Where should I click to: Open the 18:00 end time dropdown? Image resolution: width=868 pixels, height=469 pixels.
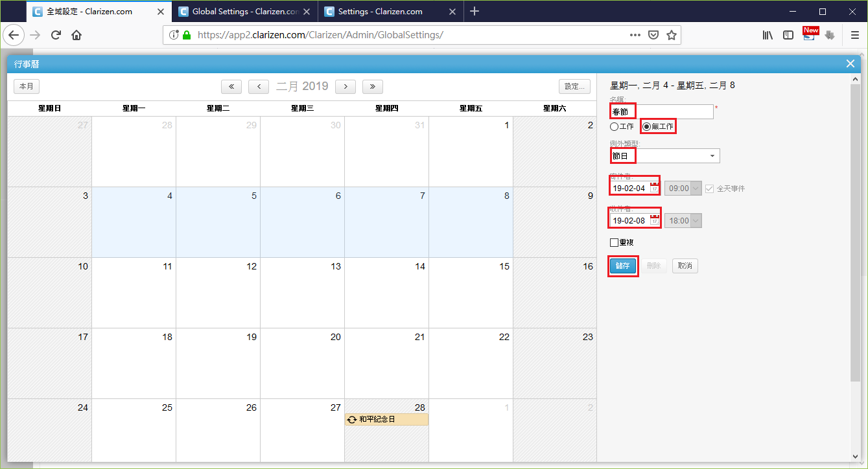(683, 221)
